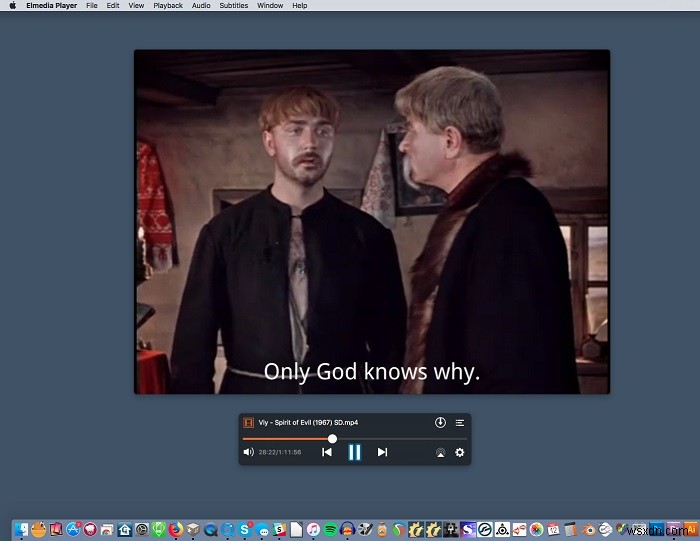Open Finder from the dock
The height and width of the screenshot is (541, 700).
21,529
